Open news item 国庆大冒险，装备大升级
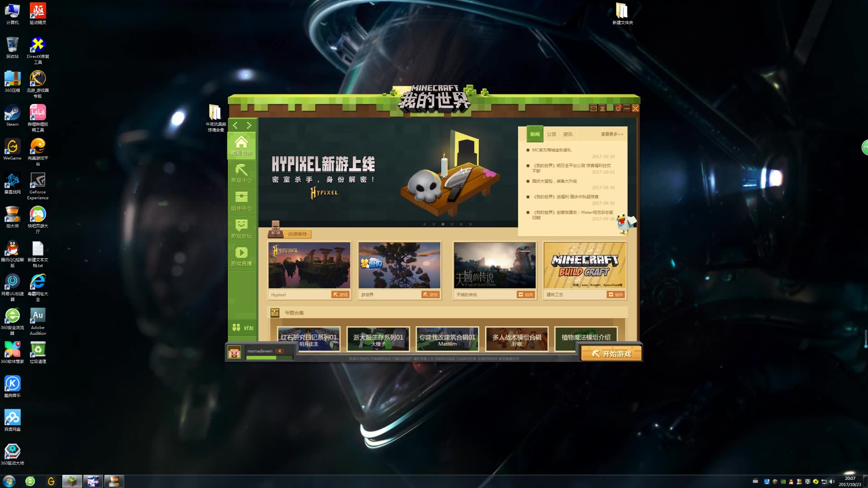The image size is (868, 488). [554, 181]
